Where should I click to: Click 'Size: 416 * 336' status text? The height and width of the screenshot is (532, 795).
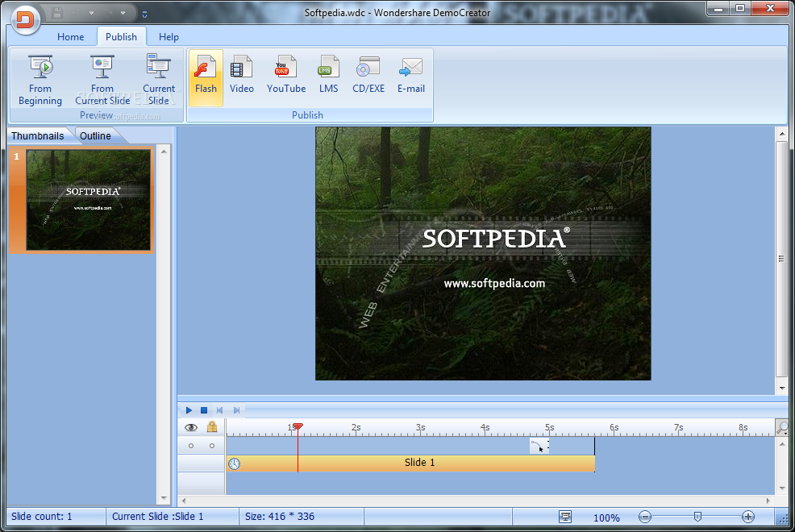point(279,517)
